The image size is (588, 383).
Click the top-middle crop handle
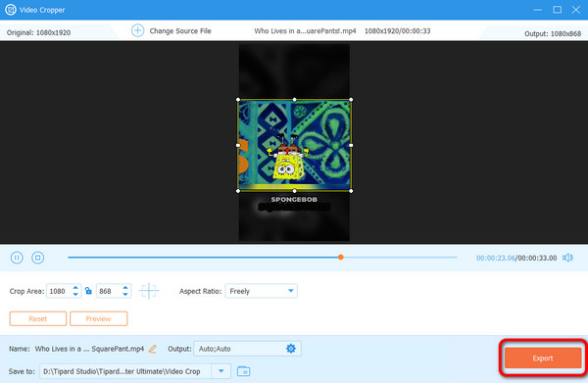coord(294,100)
